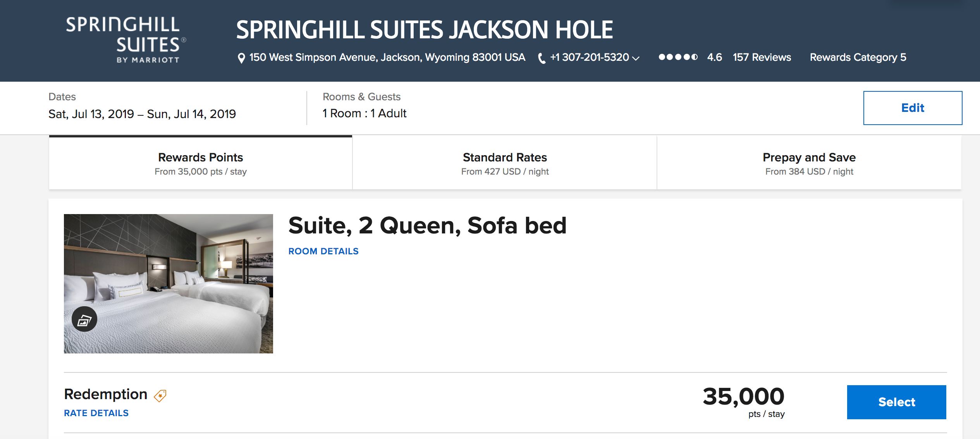This screenshot has width=980, height=439.
Task: Open the ROOM DETAILS link
Action: click(x=323, y=251)
